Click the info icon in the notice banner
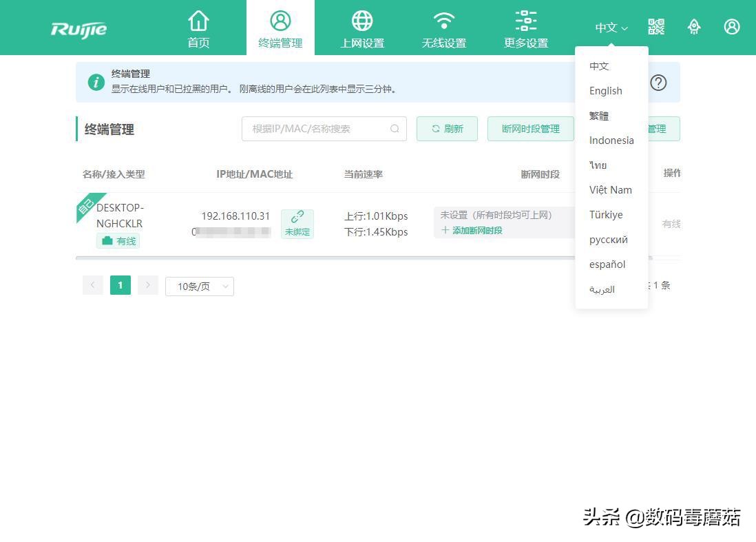 (96, 83)
